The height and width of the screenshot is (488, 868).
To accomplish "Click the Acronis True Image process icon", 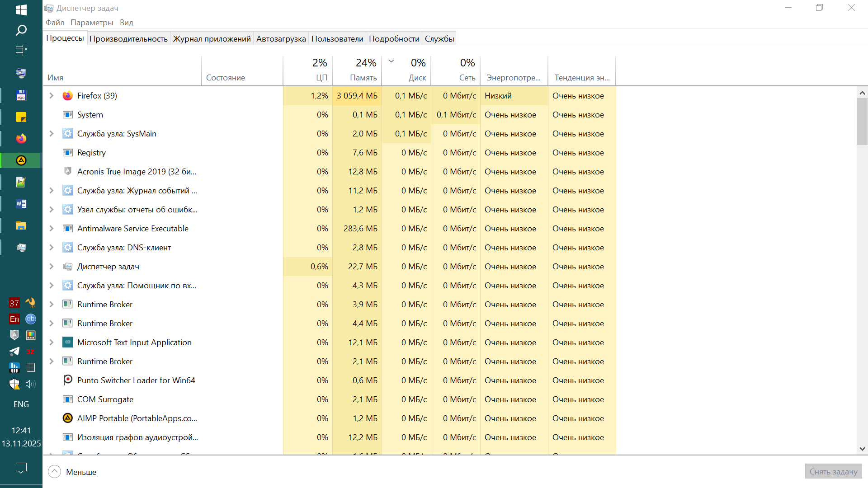I will (x=67, y=172).
